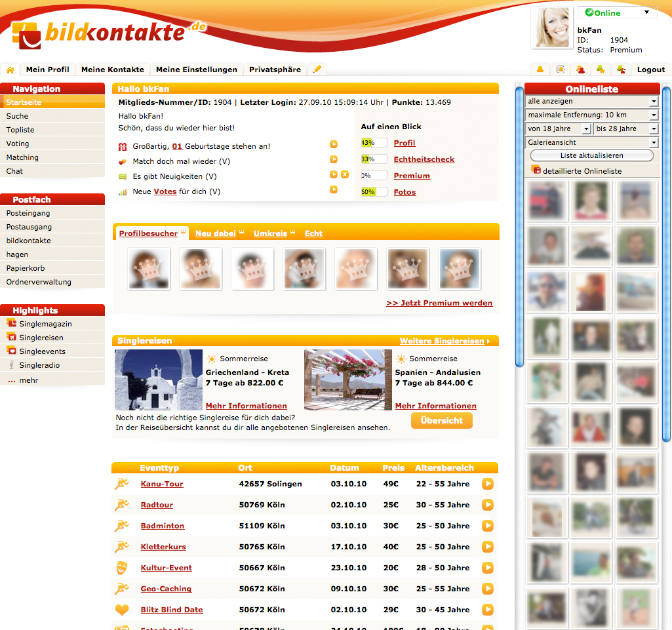The width and height of the screenshot is (672, 630).
Task: Click the detaillierte Onlineliste list icon
Action: (536, 170)
